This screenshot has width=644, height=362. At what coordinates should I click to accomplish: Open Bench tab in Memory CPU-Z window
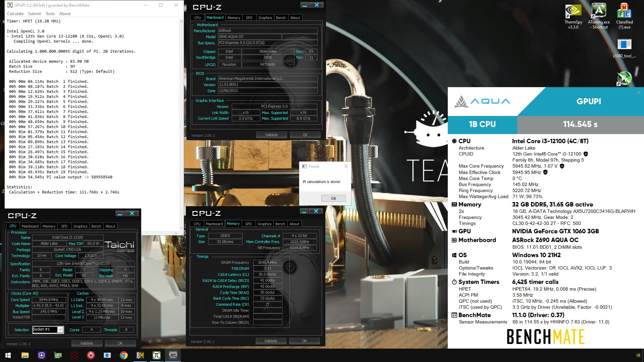(280, 224)
